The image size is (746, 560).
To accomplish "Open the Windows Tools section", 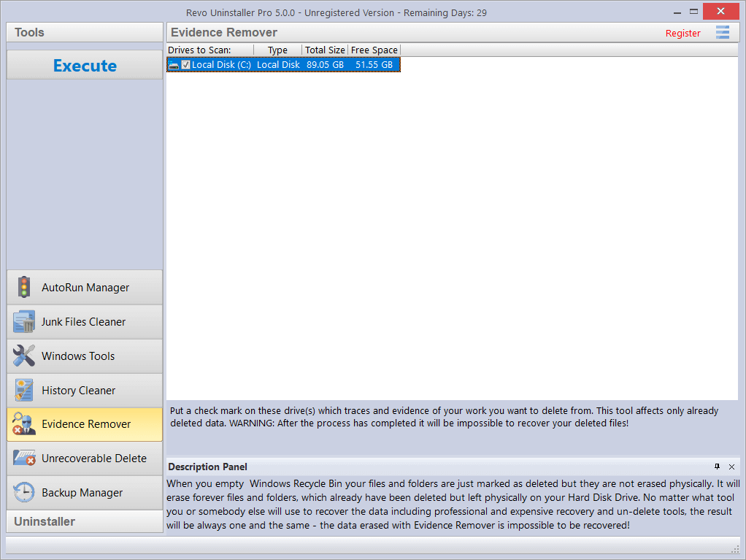I will point(85,356).
